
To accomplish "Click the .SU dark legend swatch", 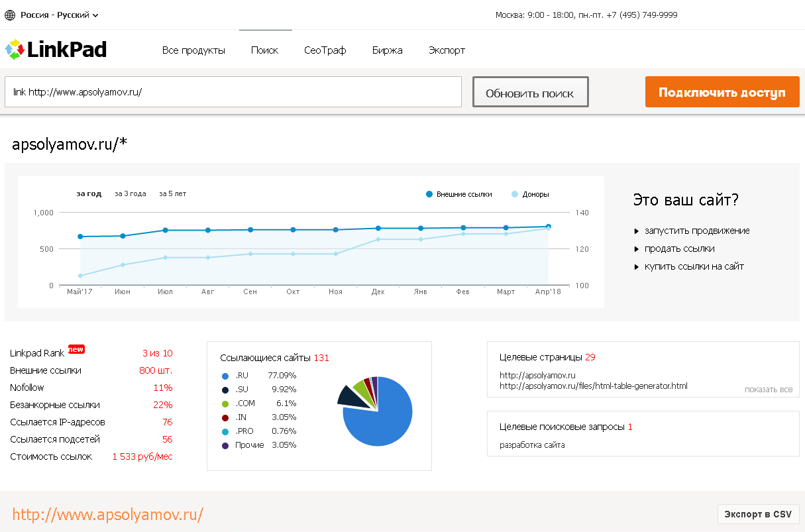I will pyautogui.click(x=225, y=390).
